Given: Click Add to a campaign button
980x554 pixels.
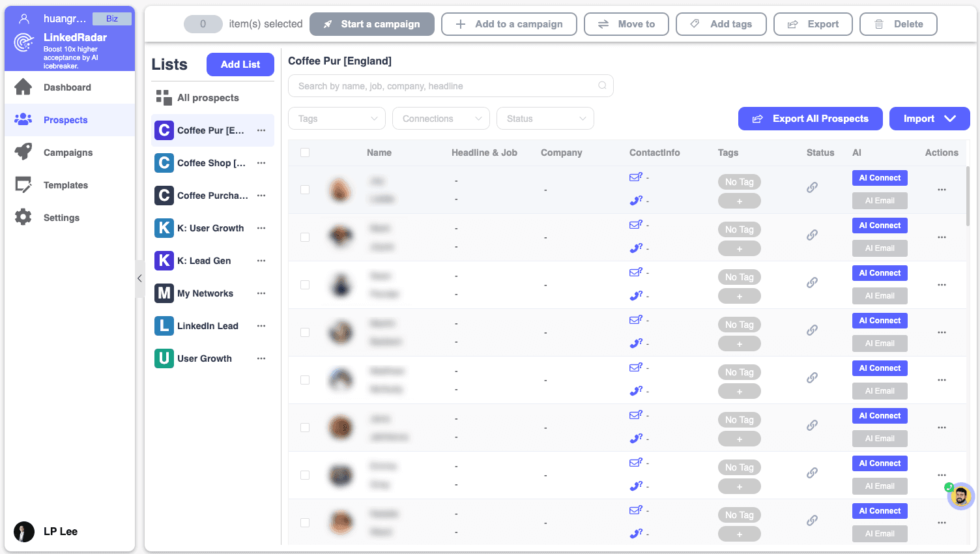Looking at the screenshot, I should [509, 24].
